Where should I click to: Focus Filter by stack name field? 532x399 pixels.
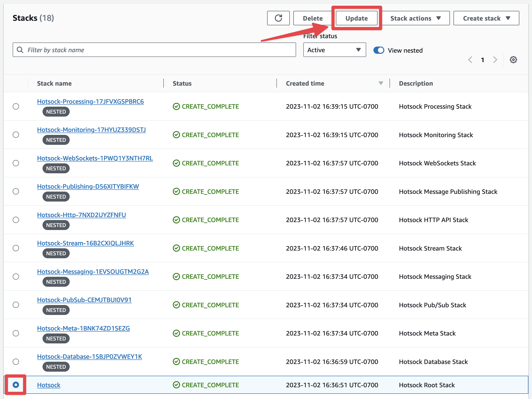[154, 50]
